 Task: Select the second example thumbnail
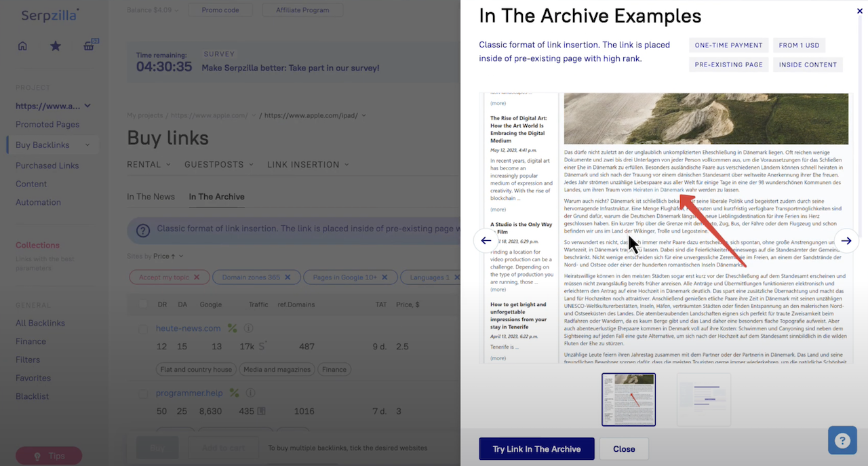pyautogui.click(x=704, y=400)
